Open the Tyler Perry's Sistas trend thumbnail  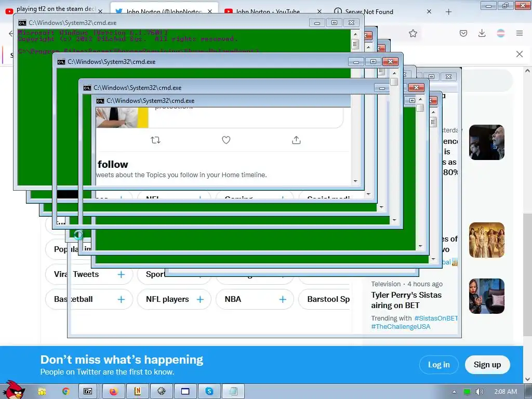(486, 296)
